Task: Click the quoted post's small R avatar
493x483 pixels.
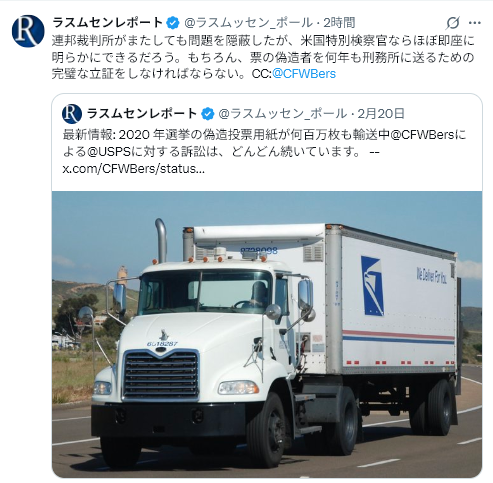Action: (72, 114)
